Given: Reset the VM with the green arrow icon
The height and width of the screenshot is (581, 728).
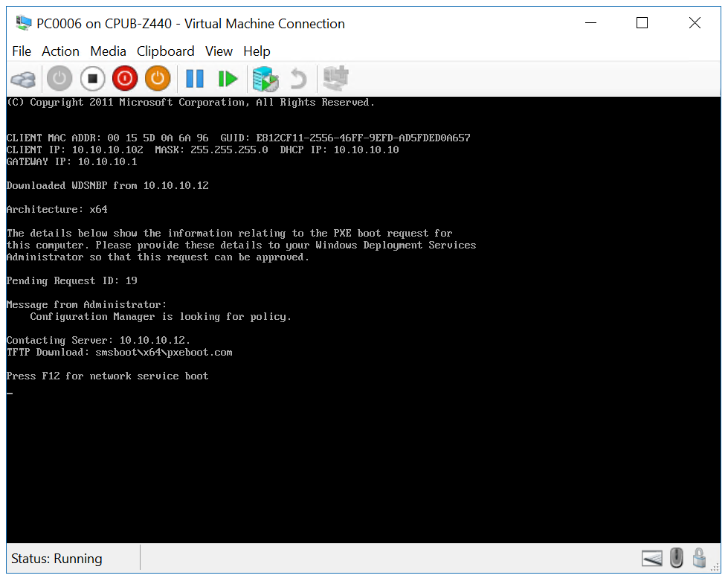Looking at the screenshot, I should pyautogui.click(x=228, y=78).
